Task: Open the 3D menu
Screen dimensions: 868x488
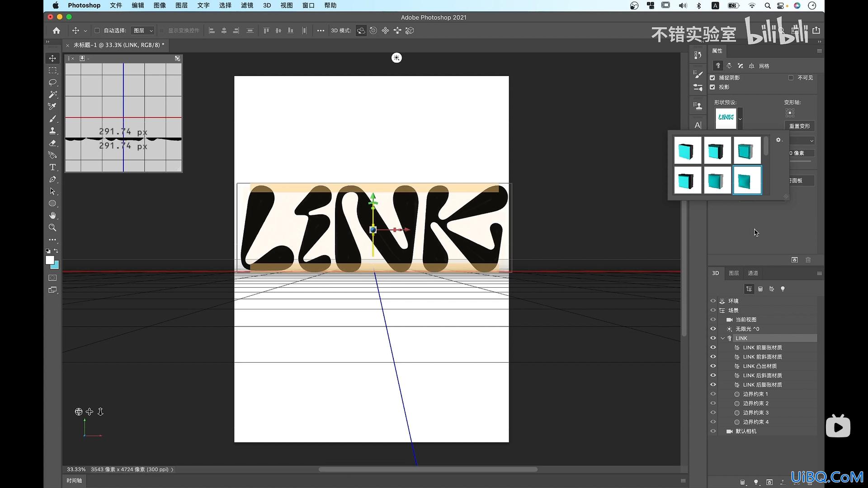Action: tap(267, 5)
